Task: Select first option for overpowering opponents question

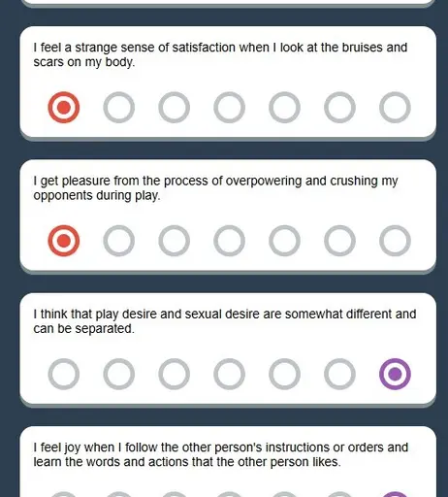Action: tap(64, 241)
